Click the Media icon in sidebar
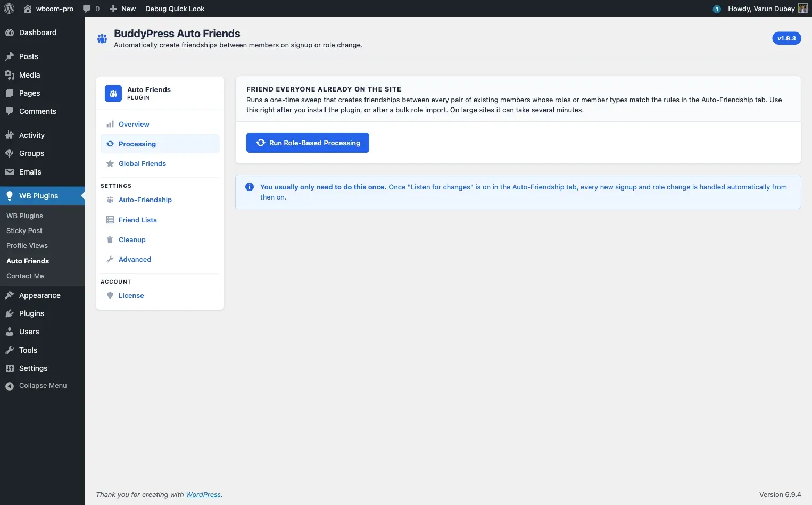 10,75
